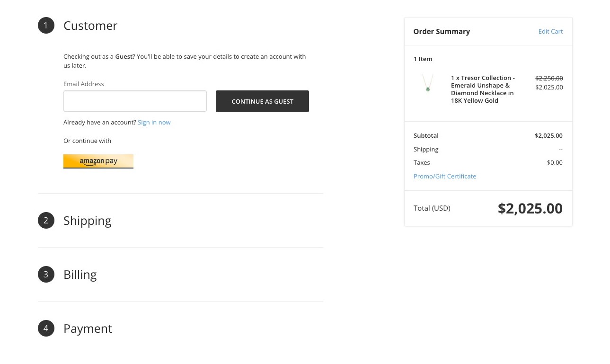
Task: Expand the Shipping section heading
Action: [x=88, y=221]
